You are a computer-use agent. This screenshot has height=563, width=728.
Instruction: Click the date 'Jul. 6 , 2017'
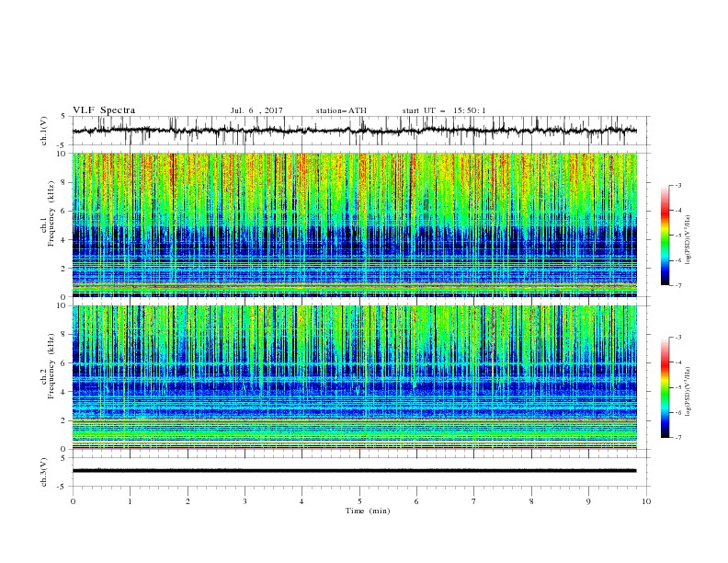[x=256, y=110]
